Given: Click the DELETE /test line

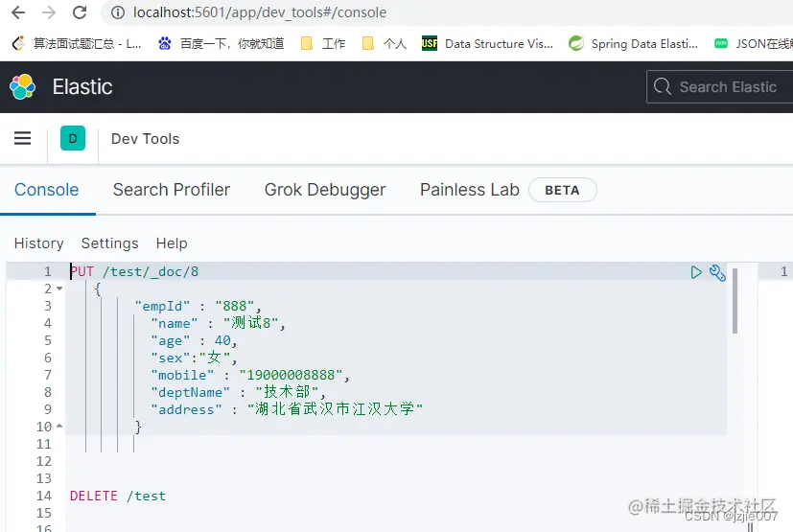Looking at the screenshot, I should click(x=117, y=496).
